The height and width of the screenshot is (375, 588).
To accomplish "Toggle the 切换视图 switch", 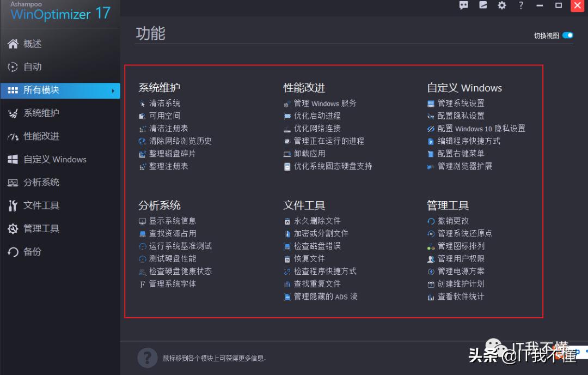I will [566, 34].
